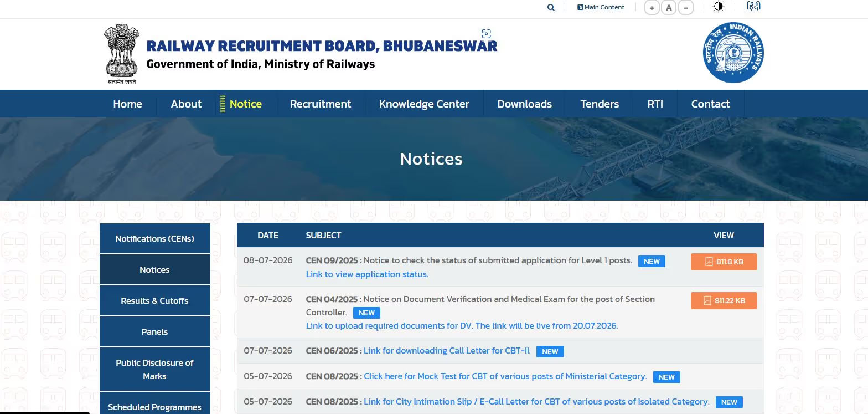Open Mock Test link for Ministerial Category
The height and width of the screenshot is (414, 868).
pos(505,376)
